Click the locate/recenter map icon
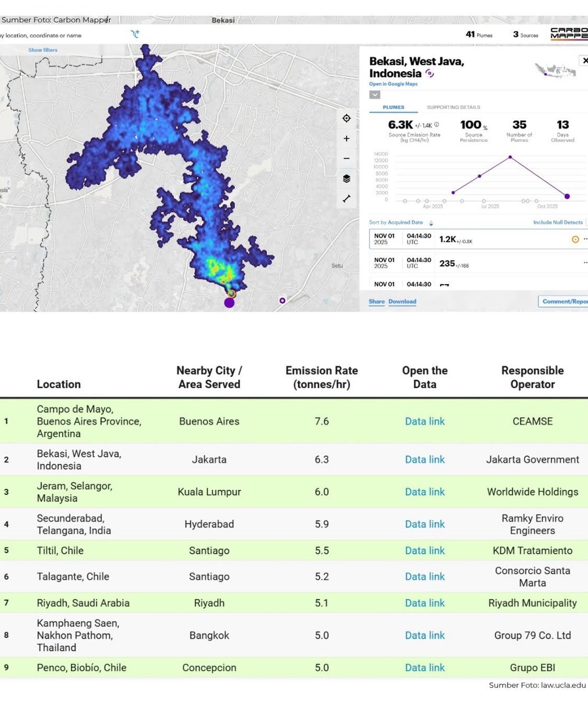The height and width of the screenshot is (721, 588). tap(346, 118)
